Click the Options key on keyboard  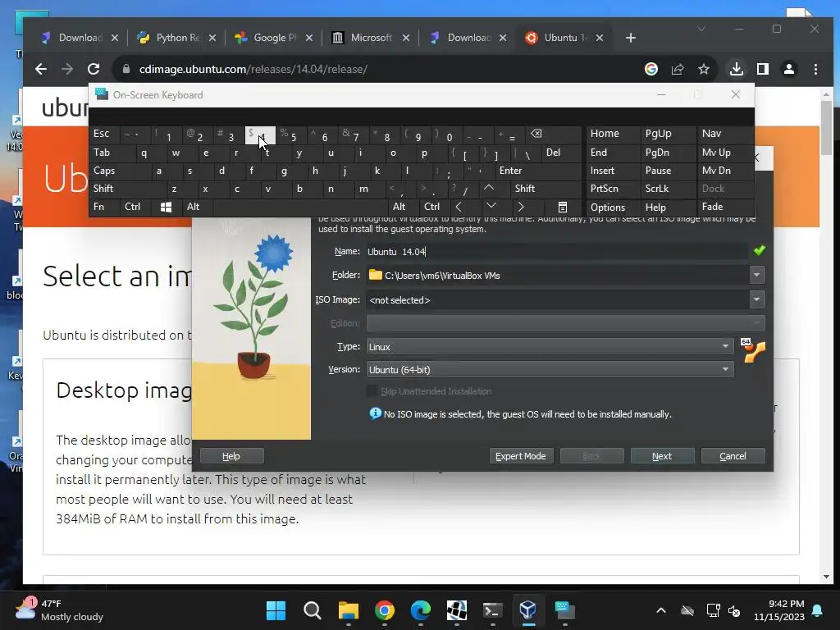click(613, 207)
